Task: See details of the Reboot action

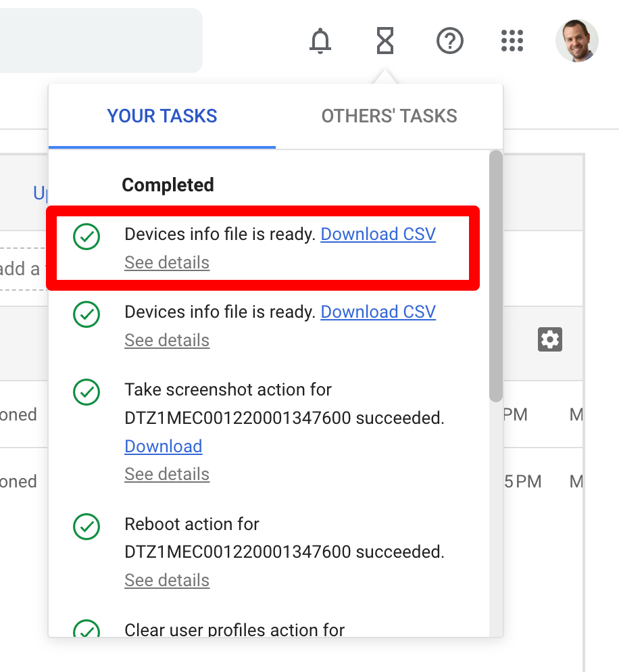Action: tap(167, 580)
